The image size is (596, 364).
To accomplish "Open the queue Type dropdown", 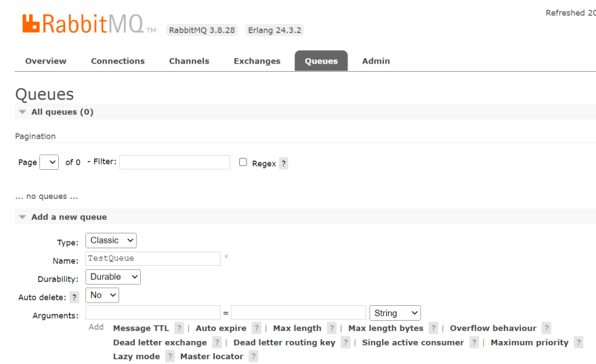I will pyautogui.click(x=111, y=240).
